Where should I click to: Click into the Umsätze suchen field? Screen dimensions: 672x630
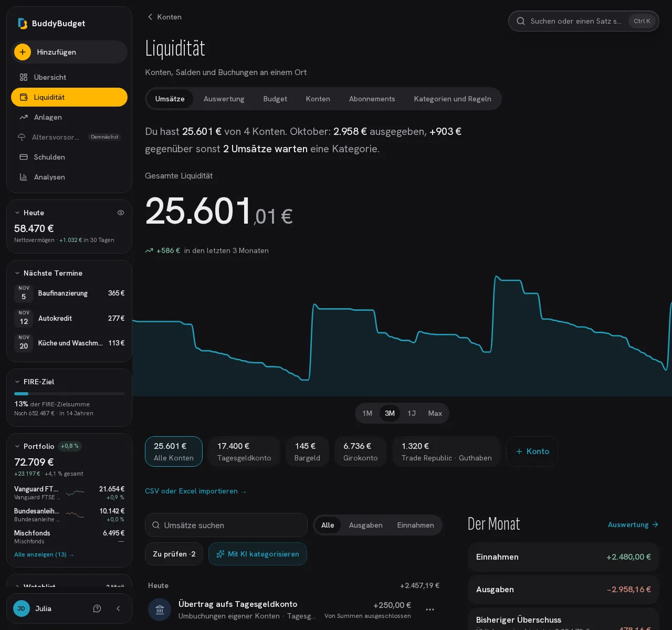[x=226, y=525]
